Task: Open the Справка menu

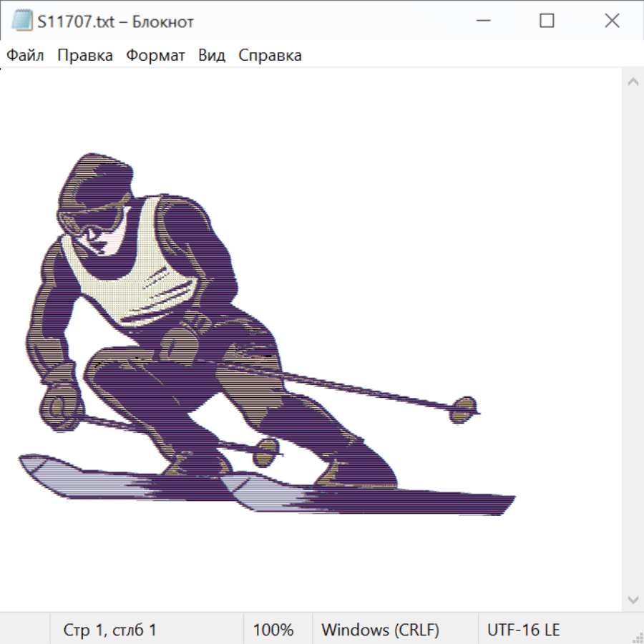Action: pos(270,56)
